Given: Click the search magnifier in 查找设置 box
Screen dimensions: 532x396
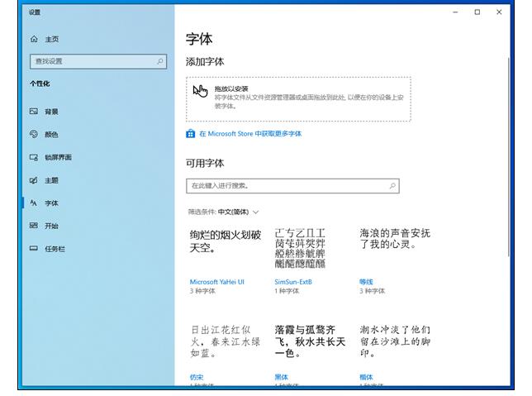Looking at the screenshot, I should coord(159,61).
